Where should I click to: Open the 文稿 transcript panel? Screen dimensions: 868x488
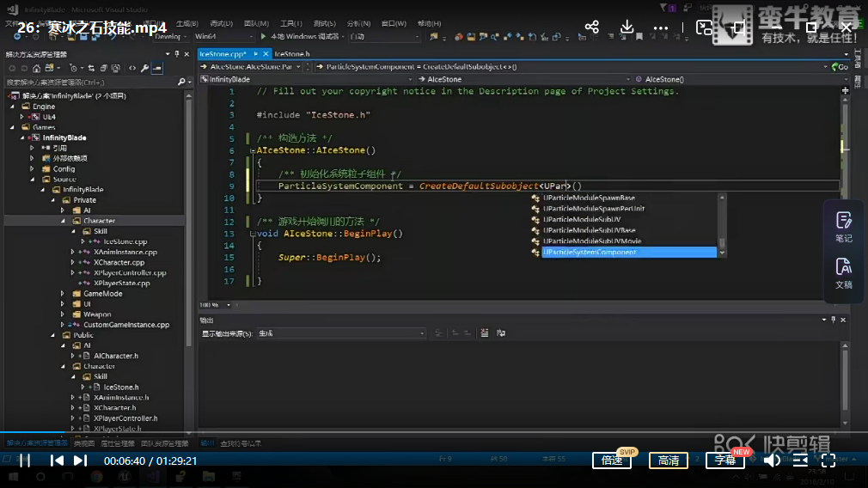(843, 274)
